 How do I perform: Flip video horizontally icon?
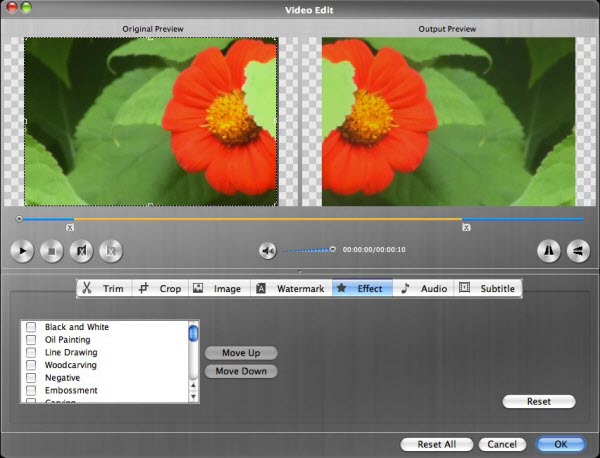(x=549, y=251)
